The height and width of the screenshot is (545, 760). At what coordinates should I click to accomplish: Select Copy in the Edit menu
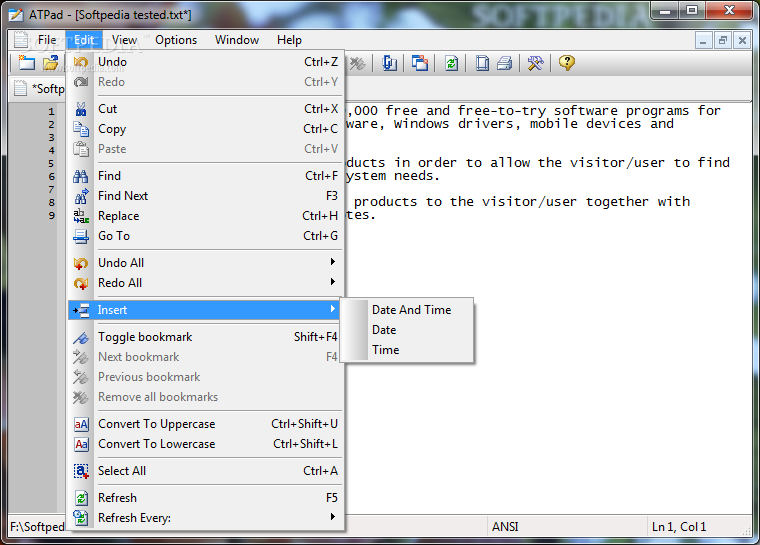click(206, 129)
